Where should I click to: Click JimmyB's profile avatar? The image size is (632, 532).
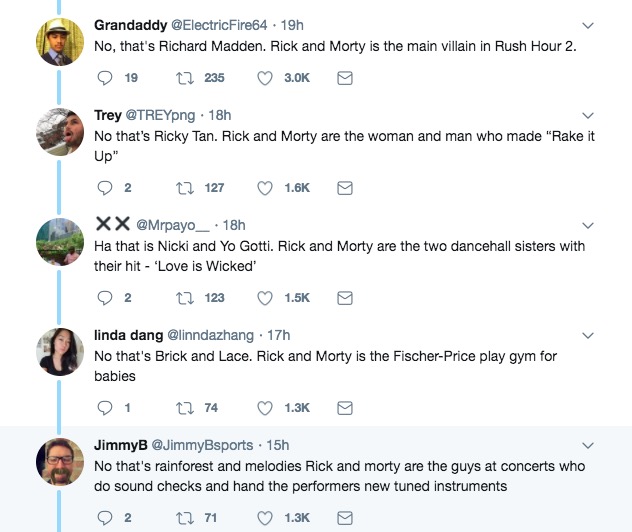[60, 462]
